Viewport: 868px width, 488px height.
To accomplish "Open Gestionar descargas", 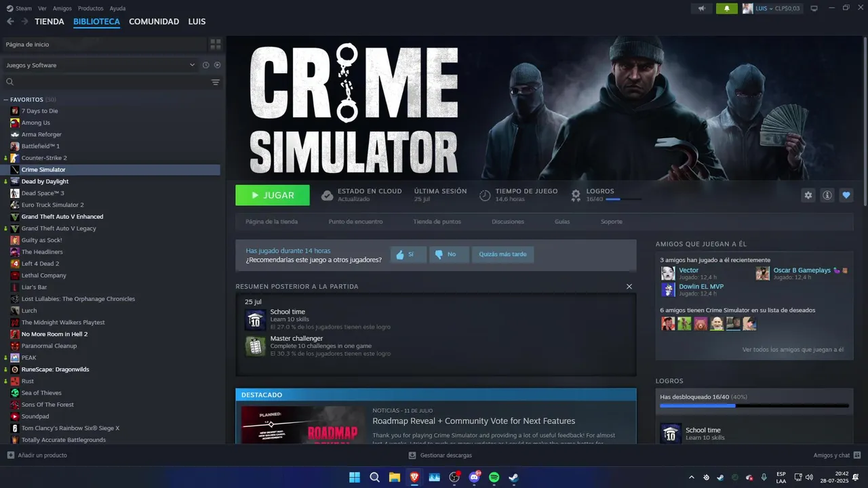I will [x=440, y=455].
